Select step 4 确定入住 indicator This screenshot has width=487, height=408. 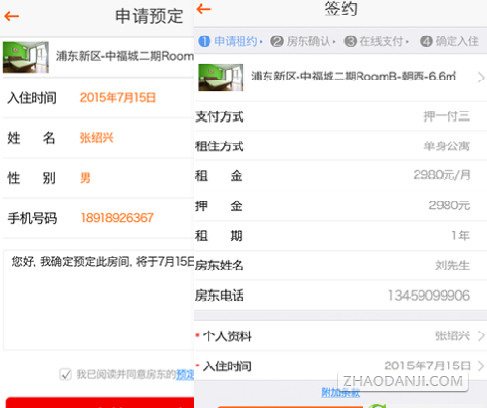[449, 41]
